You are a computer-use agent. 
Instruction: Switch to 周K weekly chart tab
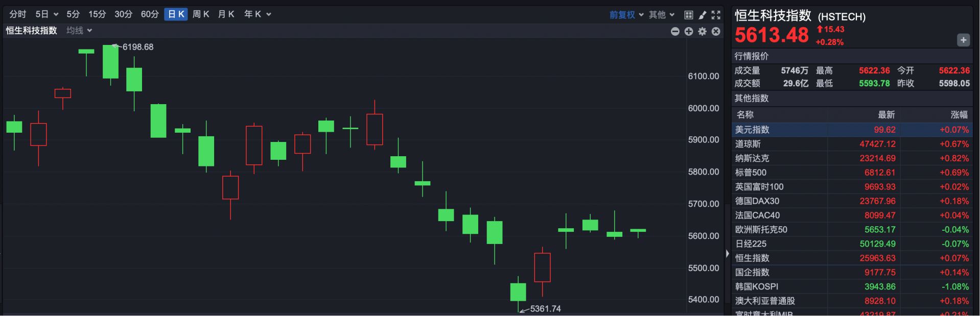pos(201,14)
